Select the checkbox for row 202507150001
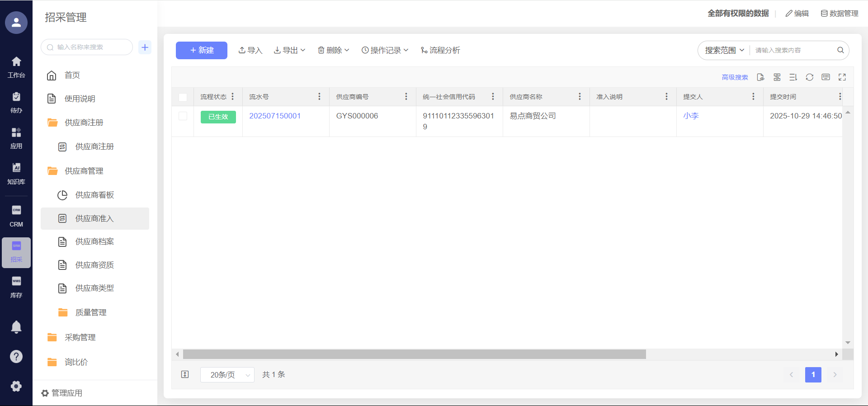The width and height of the screenshot is (868, 406). click(x=183, y=116)
